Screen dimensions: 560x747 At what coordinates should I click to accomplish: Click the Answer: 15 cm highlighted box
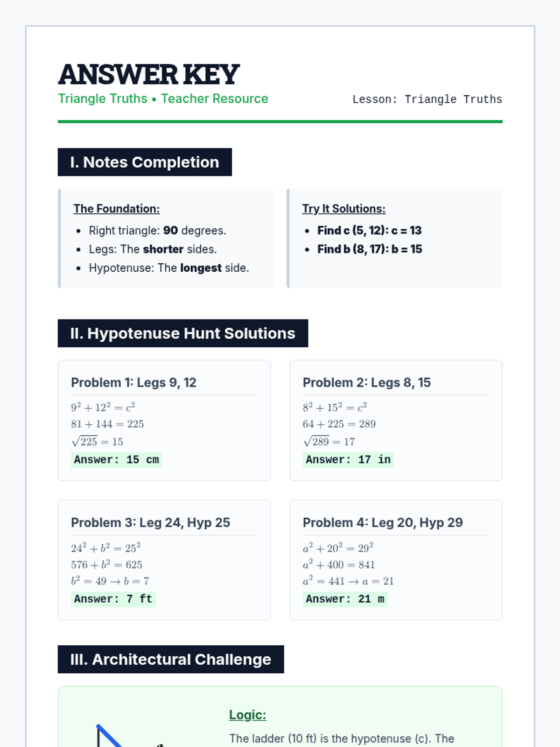[x=117, y=460]
